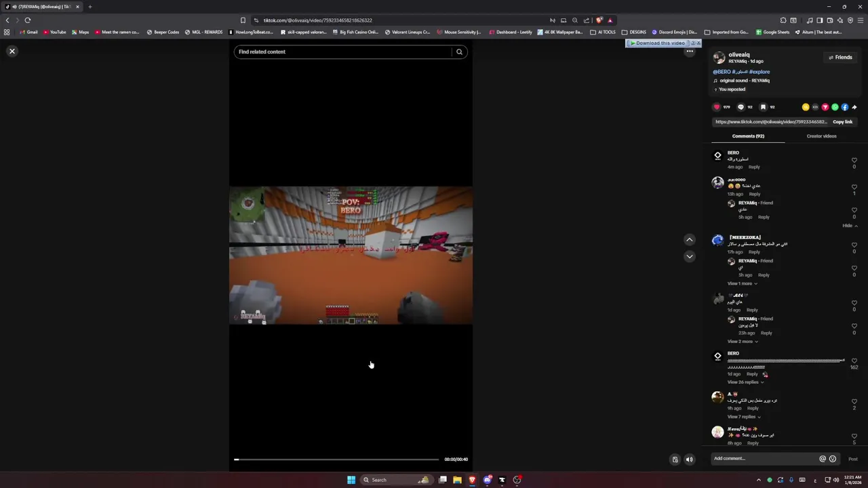868x488 pixels.
Task: Click the embed code icon
Action: pyautogui.click(x=815, y=107)
